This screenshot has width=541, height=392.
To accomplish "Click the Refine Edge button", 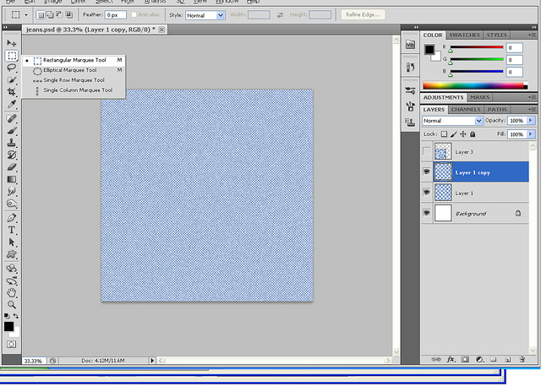I will tap(363, 15).
